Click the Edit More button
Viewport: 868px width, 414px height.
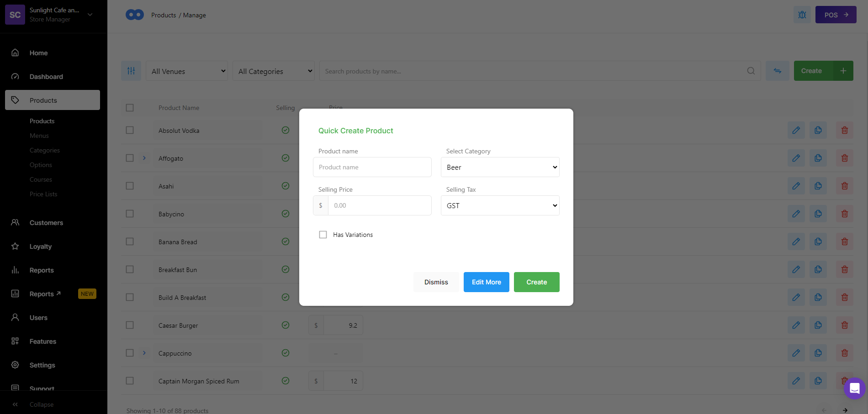pos(486,282)
